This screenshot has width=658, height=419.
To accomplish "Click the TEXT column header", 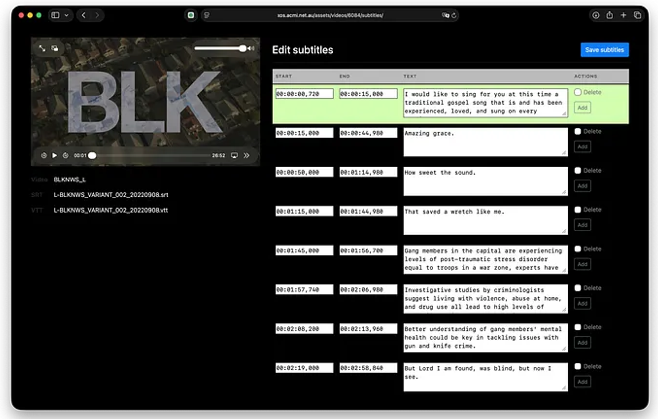I will (x=410, y=76).
